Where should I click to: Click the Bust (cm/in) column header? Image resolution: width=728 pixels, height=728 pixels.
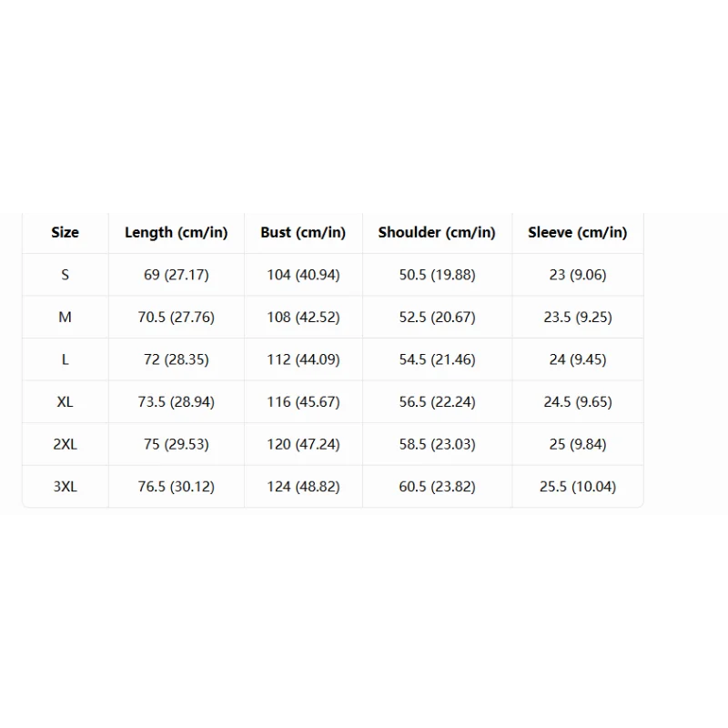pyautogui.click(x=303, y=232)
